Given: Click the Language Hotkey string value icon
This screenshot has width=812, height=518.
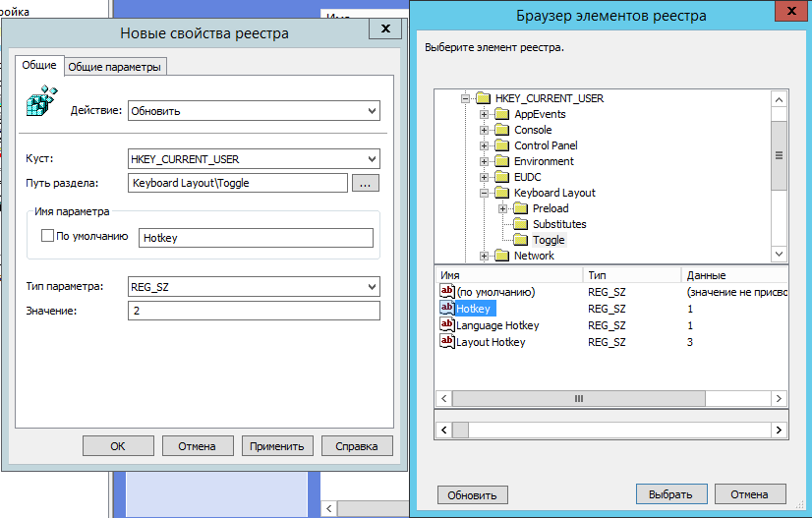Looking at the screenshot, I should 447,324.
